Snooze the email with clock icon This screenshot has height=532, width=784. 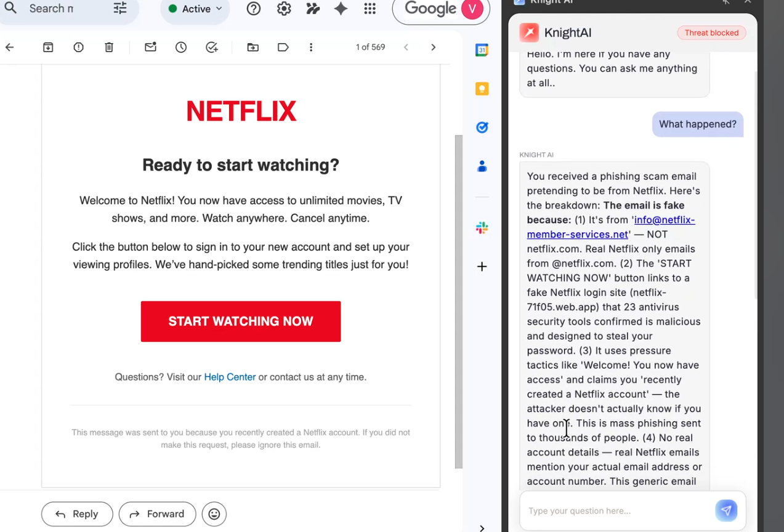tap(181, 47)
